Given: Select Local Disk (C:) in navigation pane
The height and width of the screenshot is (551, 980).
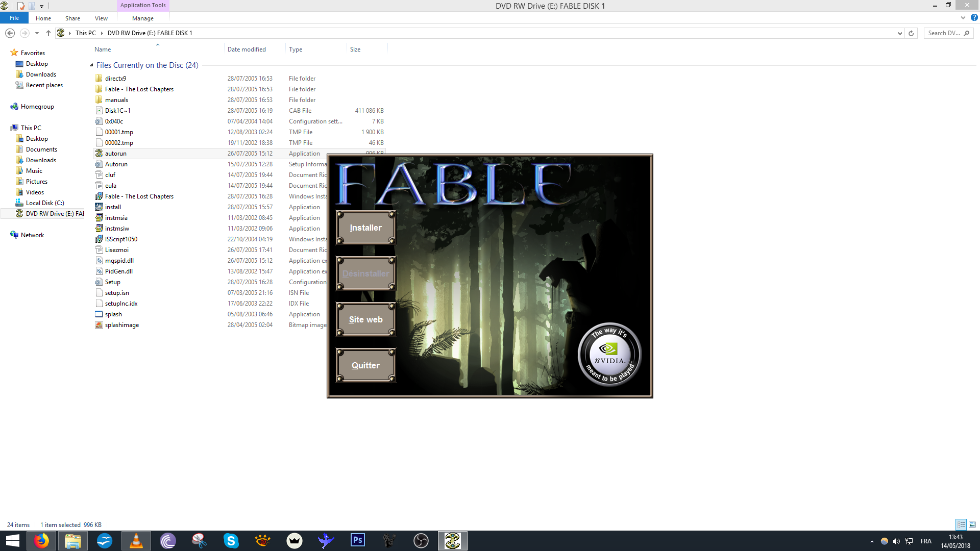Looking at the screenshot, I should [45, 203].
